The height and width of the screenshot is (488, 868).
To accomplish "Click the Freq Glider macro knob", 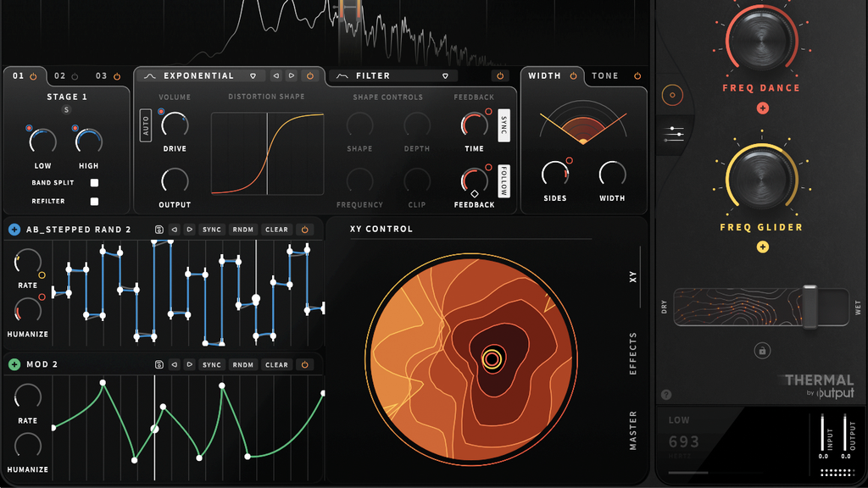I will 762,179.
